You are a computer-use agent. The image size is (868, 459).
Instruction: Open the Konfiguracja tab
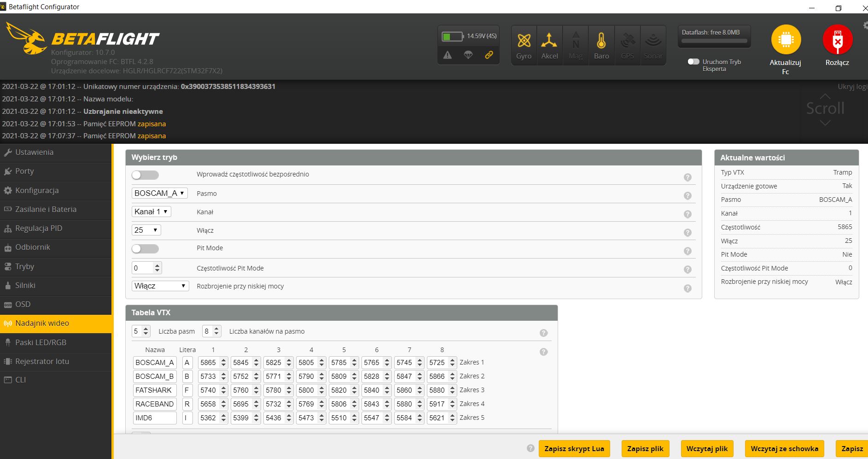pos(56,190)
